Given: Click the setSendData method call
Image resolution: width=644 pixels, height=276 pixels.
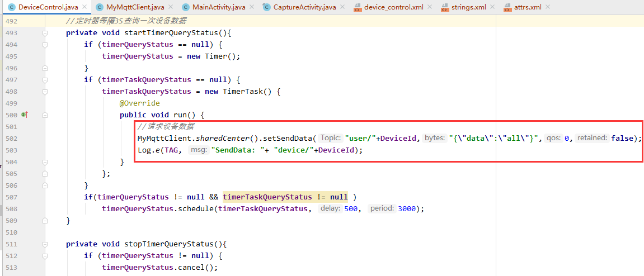Looking at the screenshot, I should [289, 138].
